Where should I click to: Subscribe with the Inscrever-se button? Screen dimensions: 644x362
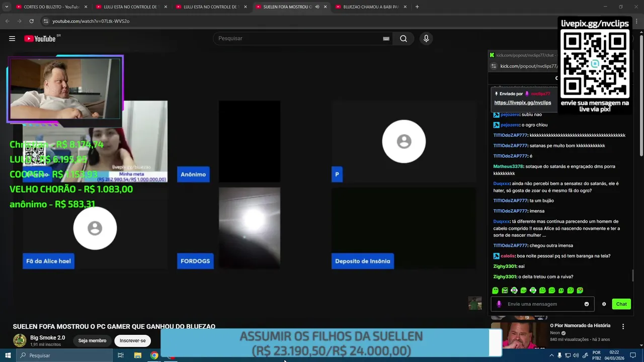pyautogui.click(x=132, y=341)
